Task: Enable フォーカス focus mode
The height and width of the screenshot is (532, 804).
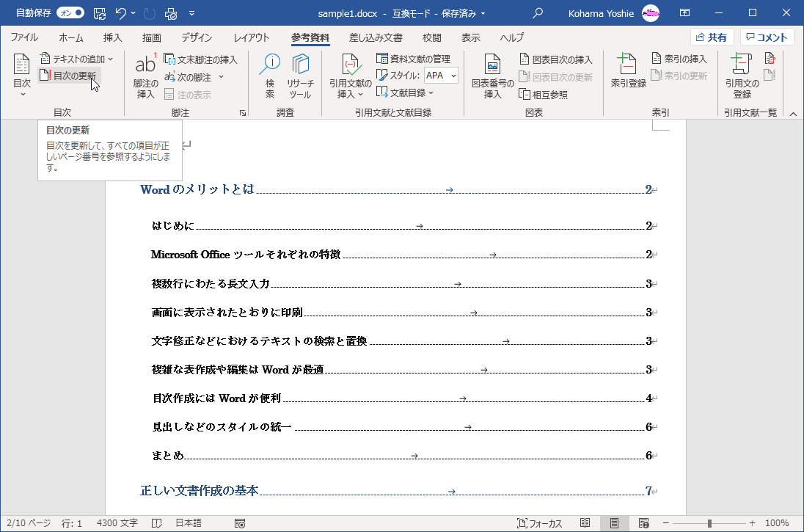Action: [539, 523]
